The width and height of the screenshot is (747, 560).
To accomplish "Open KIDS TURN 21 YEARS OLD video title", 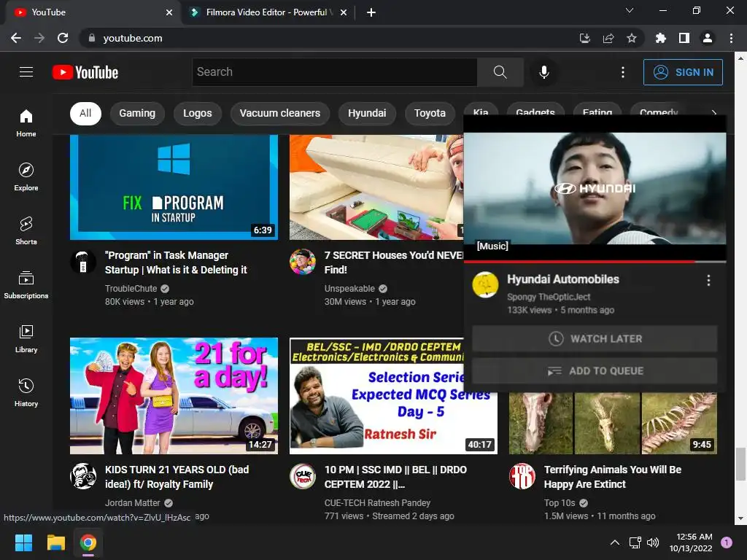I will point(177,477).
